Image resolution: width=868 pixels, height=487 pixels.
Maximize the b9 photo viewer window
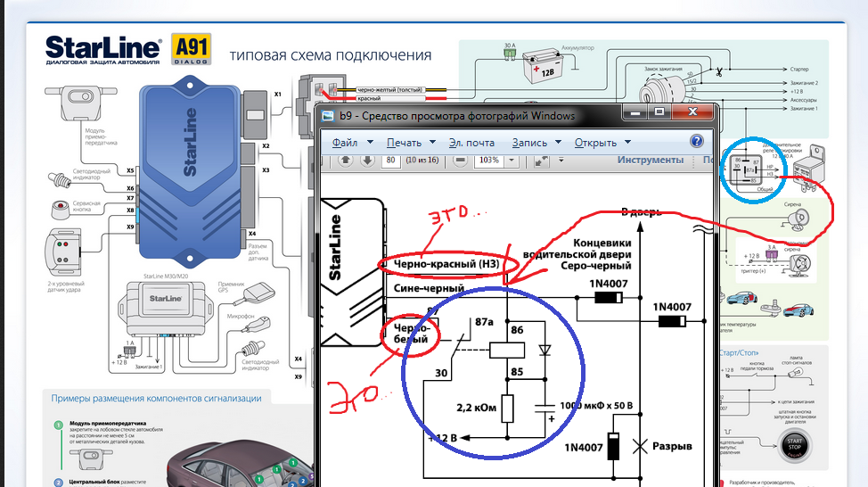click(x=659, y=112)
